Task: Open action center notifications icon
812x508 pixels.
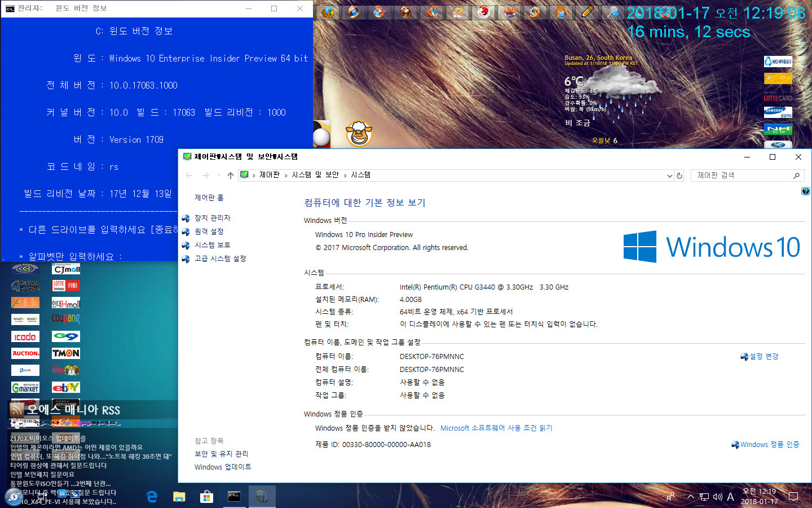Action: [793, 497]
